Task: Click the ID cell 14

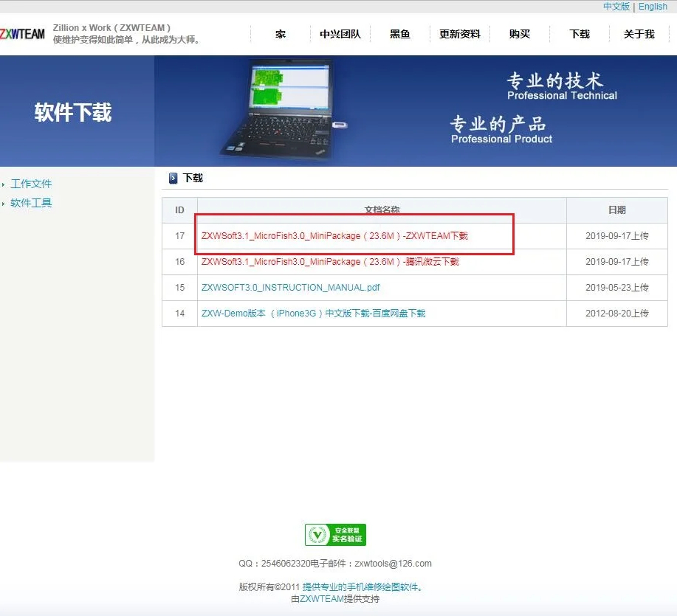Action: coord(179,314)
